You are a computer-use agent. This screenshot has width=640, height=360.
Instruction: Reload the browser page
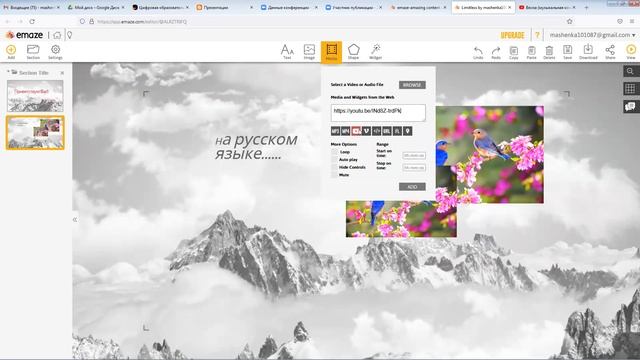pyautogui.click(x=32, y=21)
